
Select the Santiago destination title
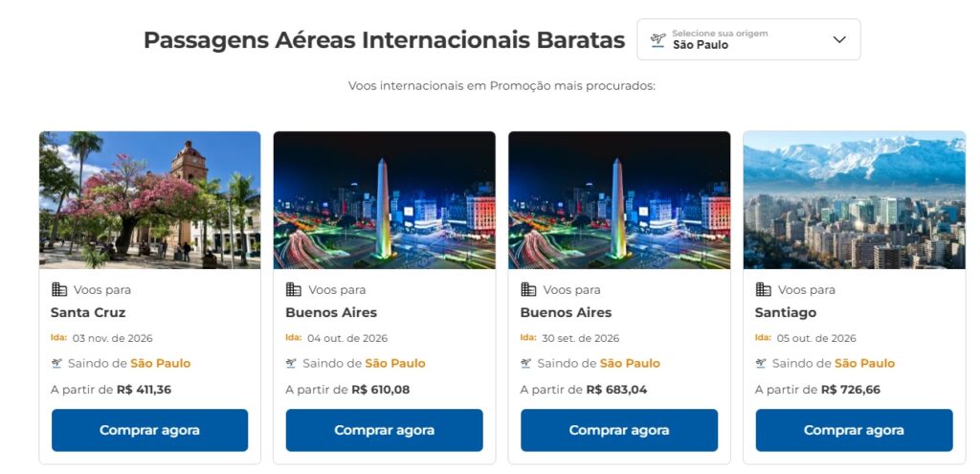[x=786, y=313]
